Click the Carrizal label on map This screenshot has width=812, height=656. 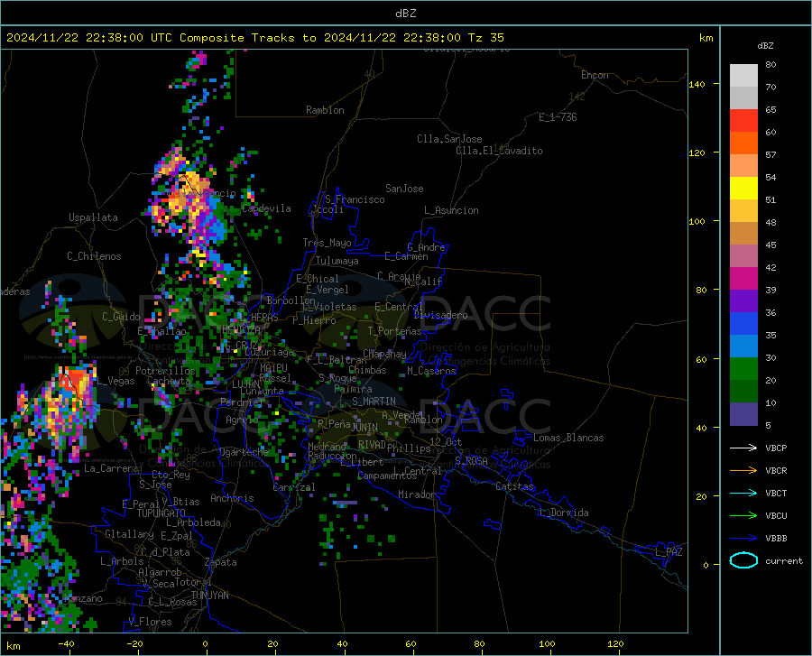click(293, 487)
